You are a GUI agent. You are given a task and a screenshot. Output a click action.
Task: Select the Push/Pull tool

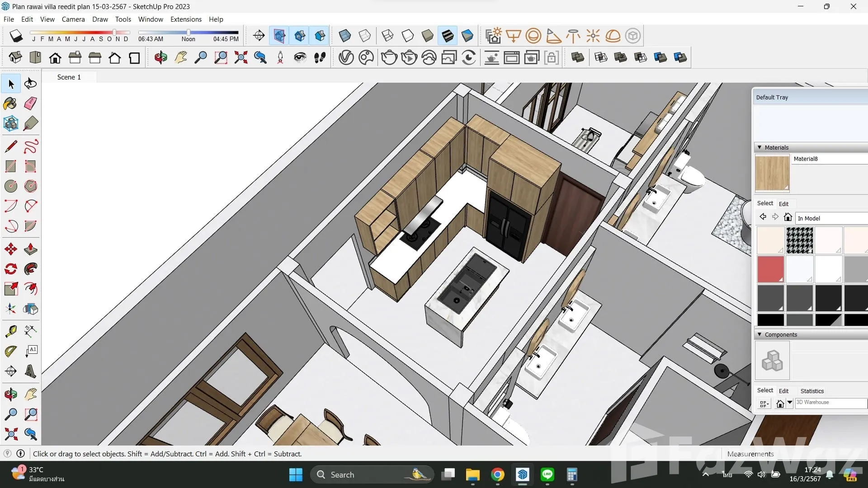click(30, 249)
